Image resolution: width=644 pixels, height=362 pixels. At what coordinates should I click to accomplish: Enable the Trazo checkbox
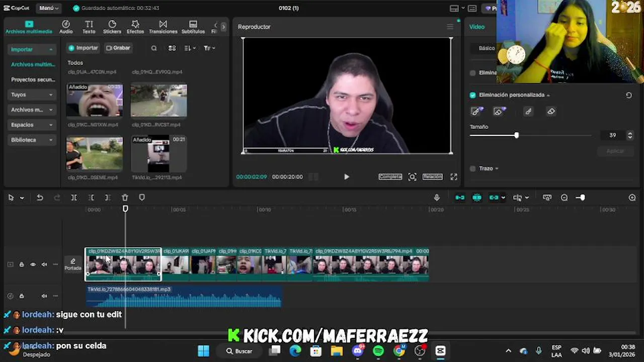(x=472, y=168)
